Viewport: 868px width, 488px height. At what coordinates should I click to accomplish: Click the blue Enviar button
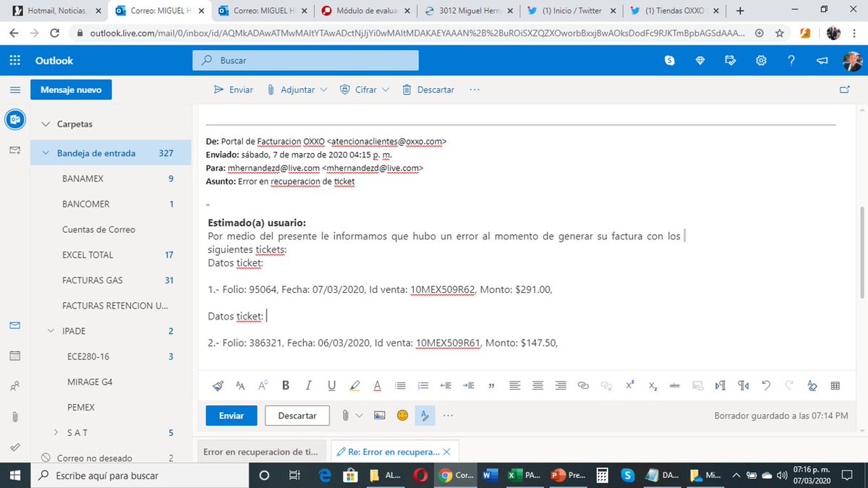tap(231, 416)
